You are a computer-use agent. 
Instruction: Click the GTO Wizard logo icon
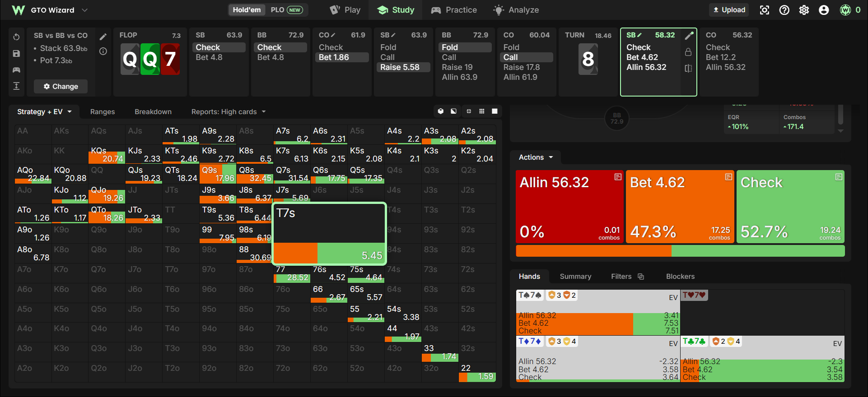click(18, 10)
